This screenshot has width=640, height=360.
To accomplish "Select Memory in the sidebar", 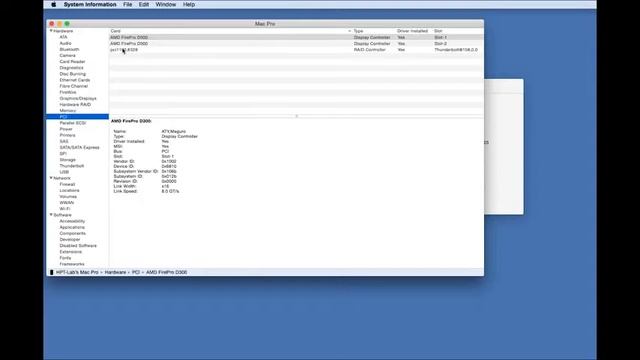I will click(68, 111).
